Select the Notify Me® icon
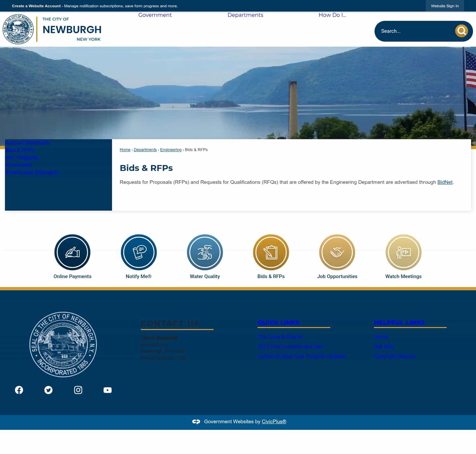476x454 pixels. point(139,252)
